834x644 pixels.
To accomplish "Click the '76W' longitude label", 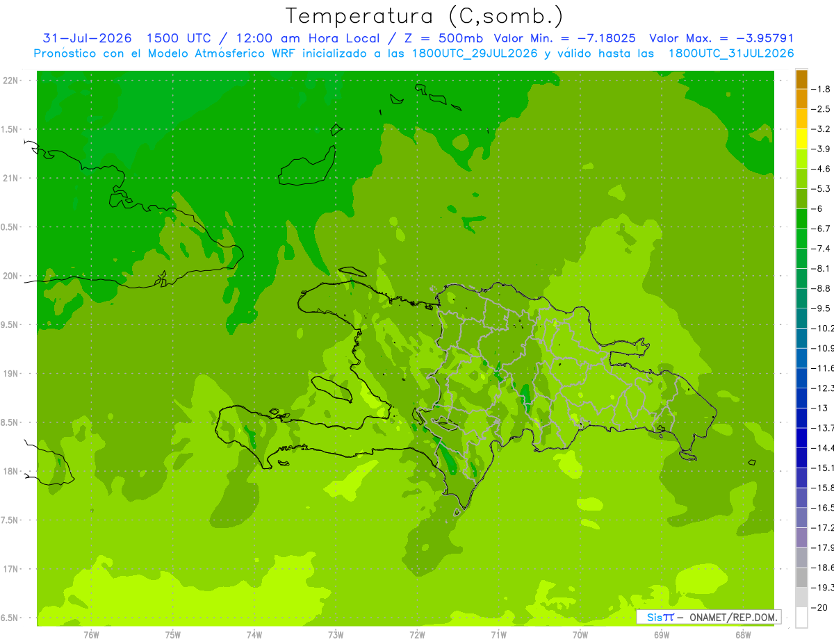I will (92, 634).
